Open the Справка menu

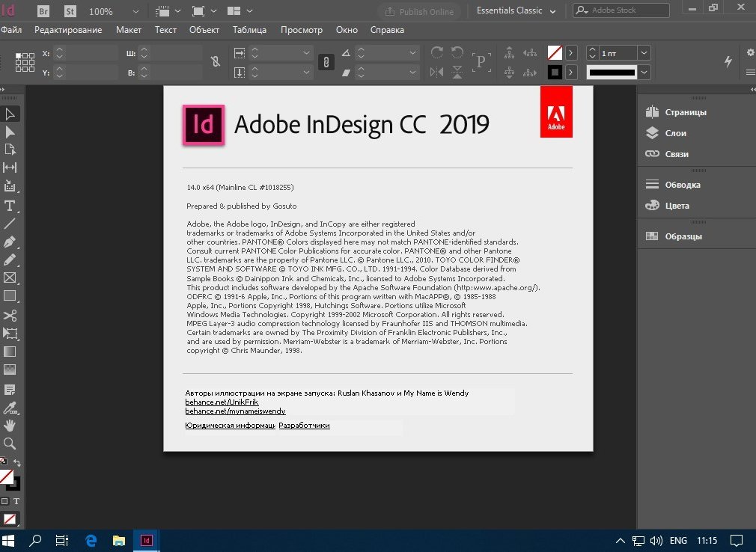(387, 30)
